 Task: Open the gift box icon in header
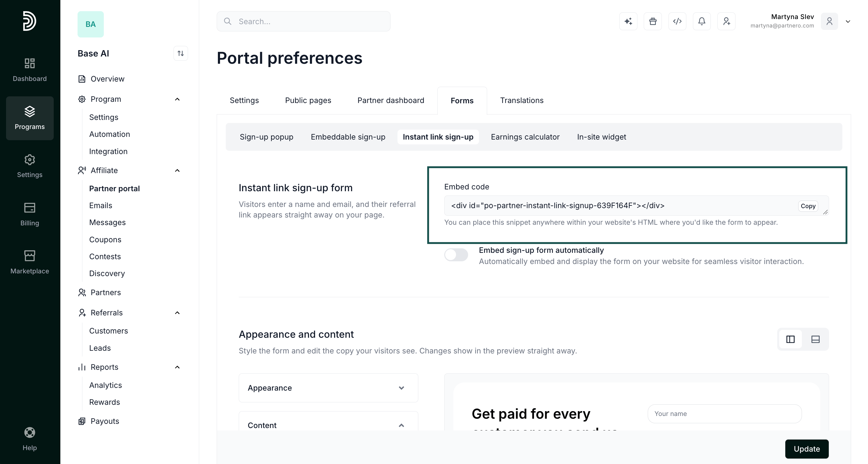point(653,21)
